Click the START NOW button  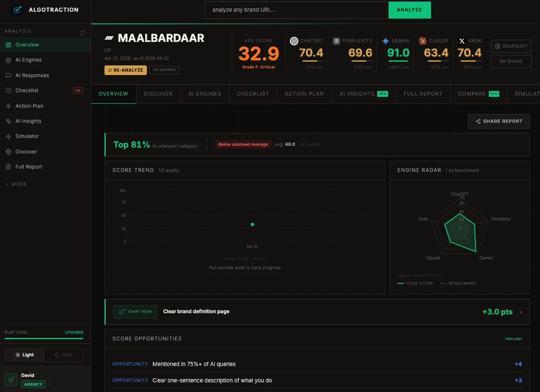[x=135, y=312]
